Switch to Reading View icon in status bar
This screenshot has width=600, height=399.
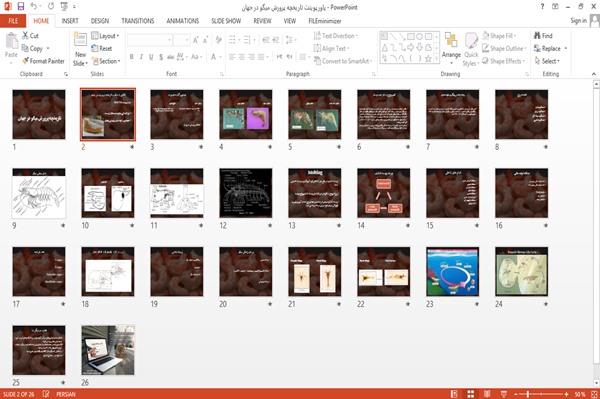[x=487, y=394]
